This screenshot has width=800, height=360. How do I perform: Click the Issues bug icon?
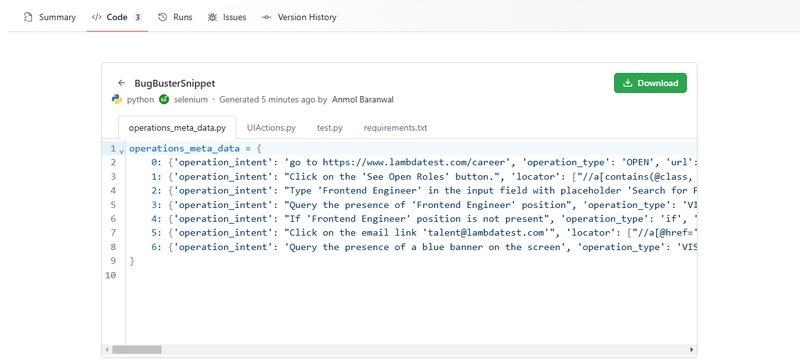tap(212, 17)
